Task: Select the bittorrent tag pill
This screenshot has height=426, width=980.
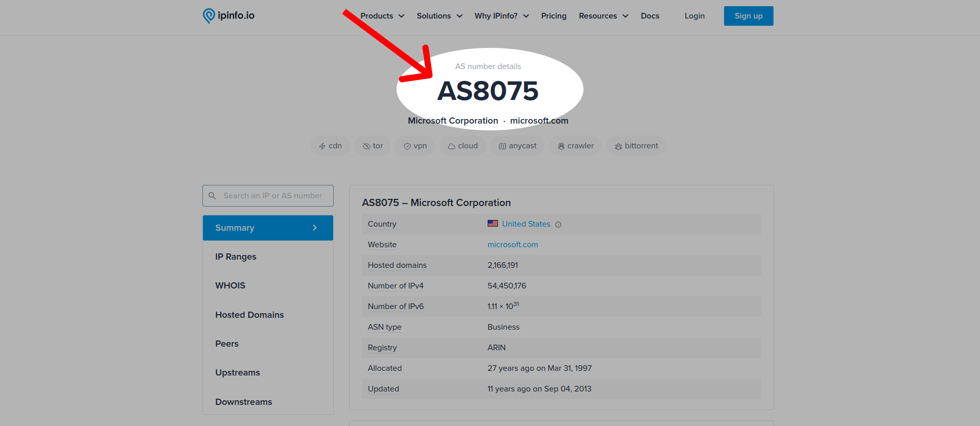Action: [637, 146]
